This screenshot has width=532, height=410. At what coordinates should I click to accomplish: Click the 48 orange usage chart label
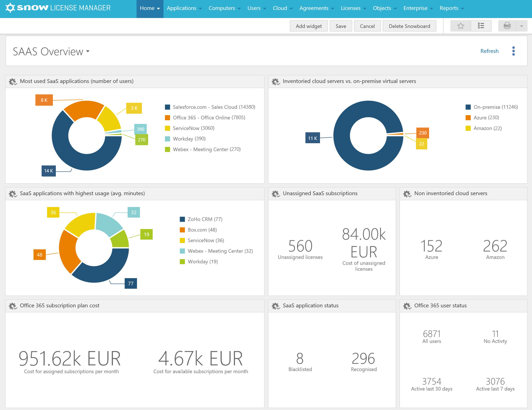click(x=39, y=255)
